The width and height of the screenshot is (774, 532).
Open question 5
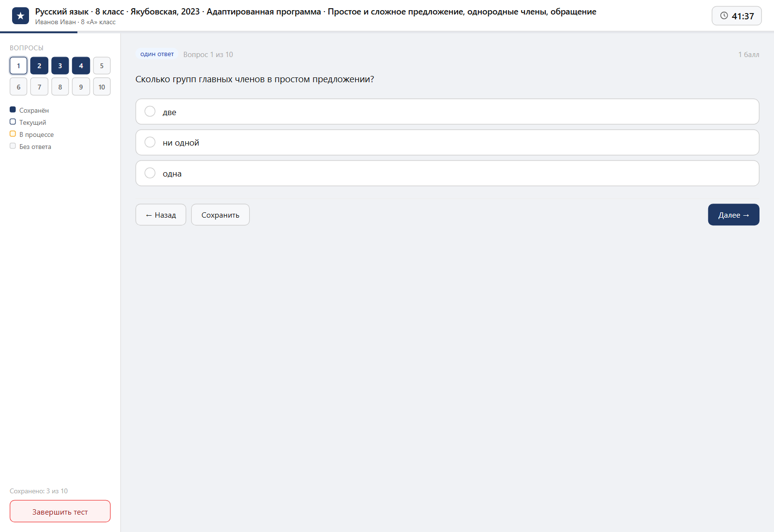102,66
